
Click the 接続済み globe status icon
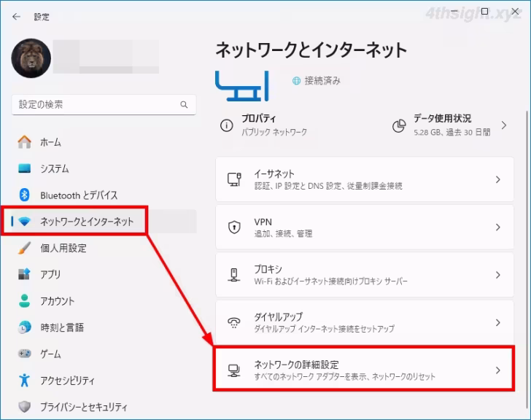pos(296,81)
